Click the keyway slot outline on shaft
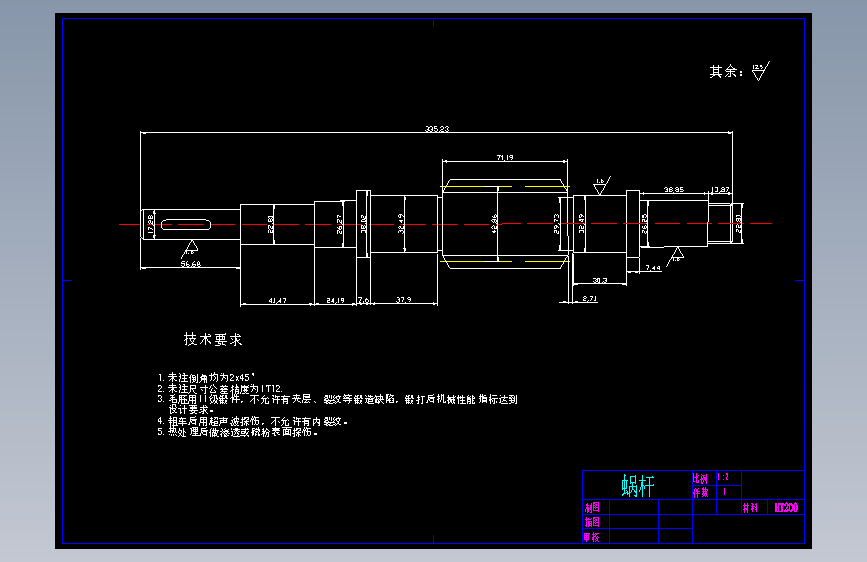Viewport: 867px width, 562px height. tap(186, 225)
